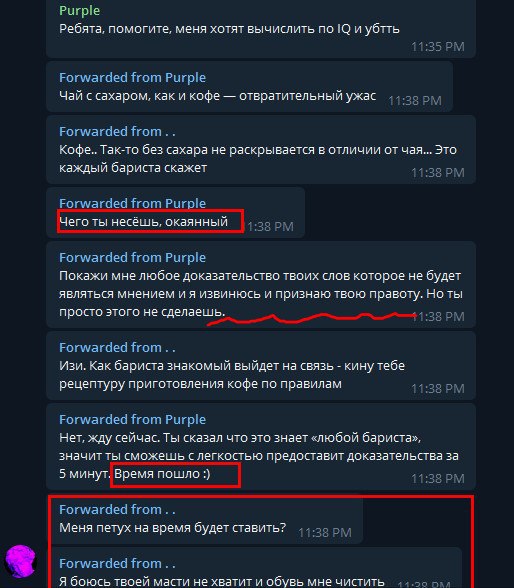Viewport: 514px width, 588px height.
Task: Click 'Время пошло :)' text in message
Action: [162, 474]
